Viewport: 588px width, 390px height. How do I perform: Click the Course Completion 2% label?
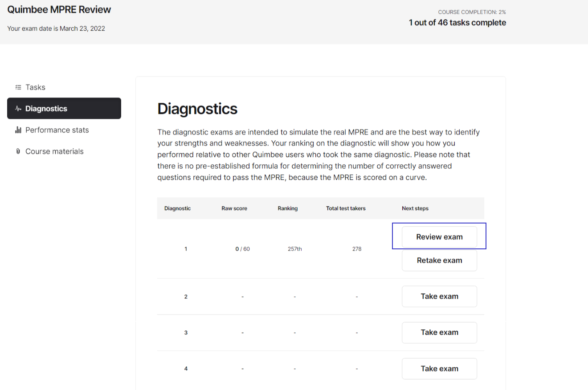click(472, 12)
